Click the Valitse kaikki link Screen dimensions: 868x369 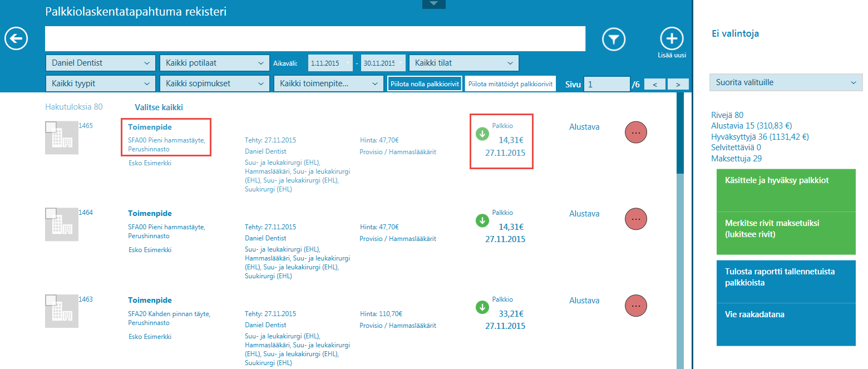(x=159, y=107)
